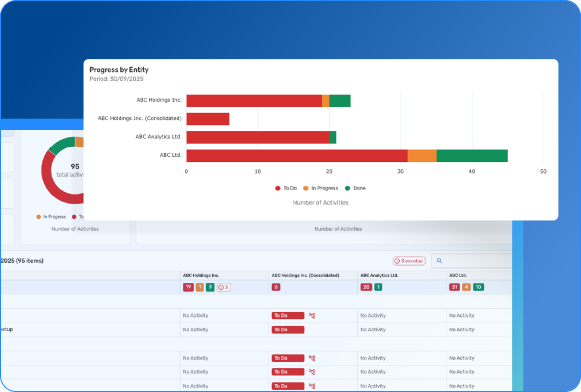
Task: Click the orange 4 badge under ABC Ltd.
Action: tap(466, 287)
